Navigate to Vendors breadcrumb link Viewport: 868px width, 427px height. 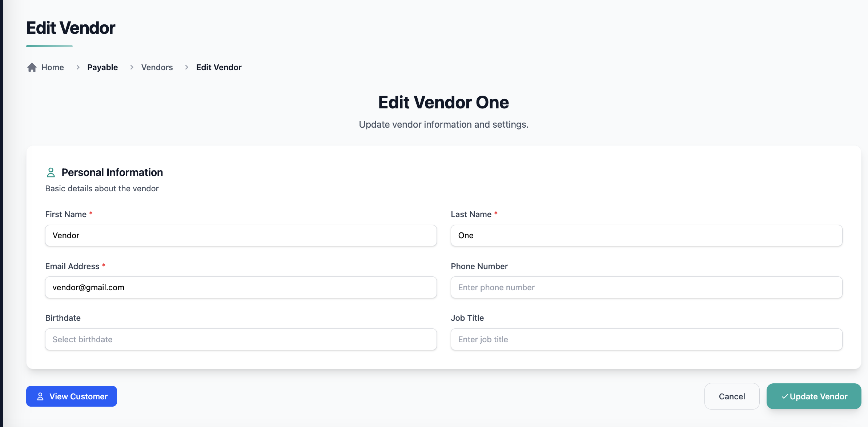click(157, 67)
